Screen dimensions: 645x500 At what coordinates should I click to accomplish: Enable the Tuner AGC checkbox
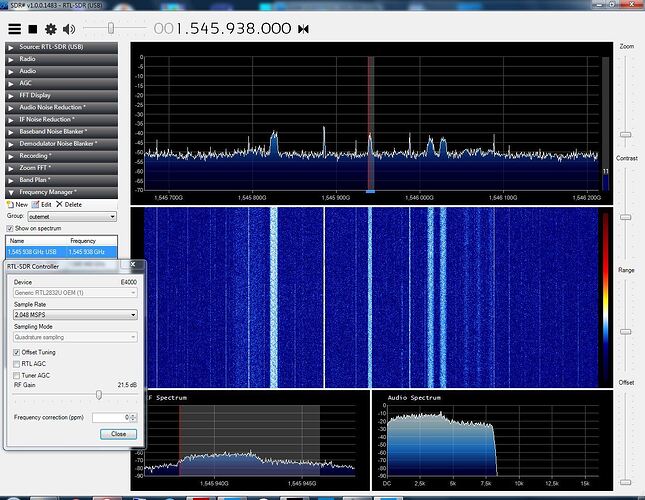point(16,375)
